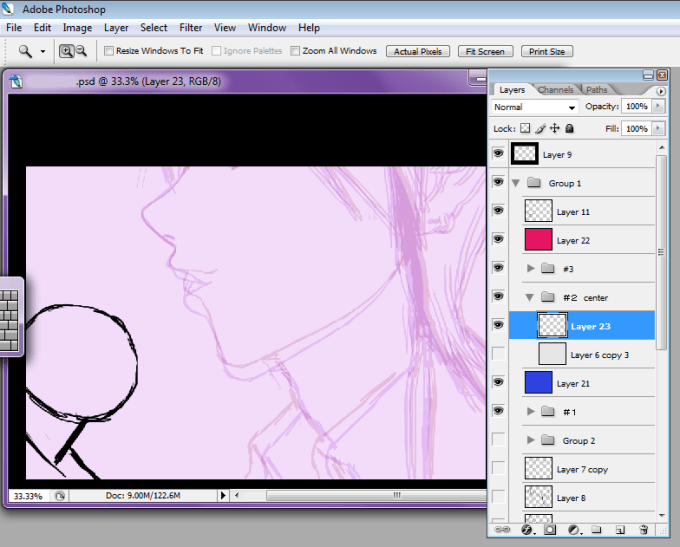This screenshot has height=547, width=680.
Task: Select the Layers tab
Action: (x=512, y=90)
